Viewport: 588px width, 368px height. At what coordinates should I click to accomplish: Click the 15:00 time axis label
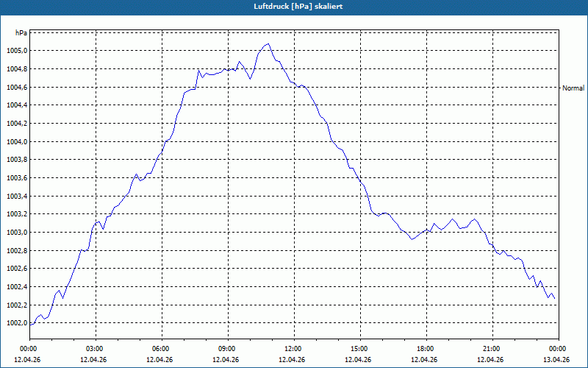pos(358,349)
